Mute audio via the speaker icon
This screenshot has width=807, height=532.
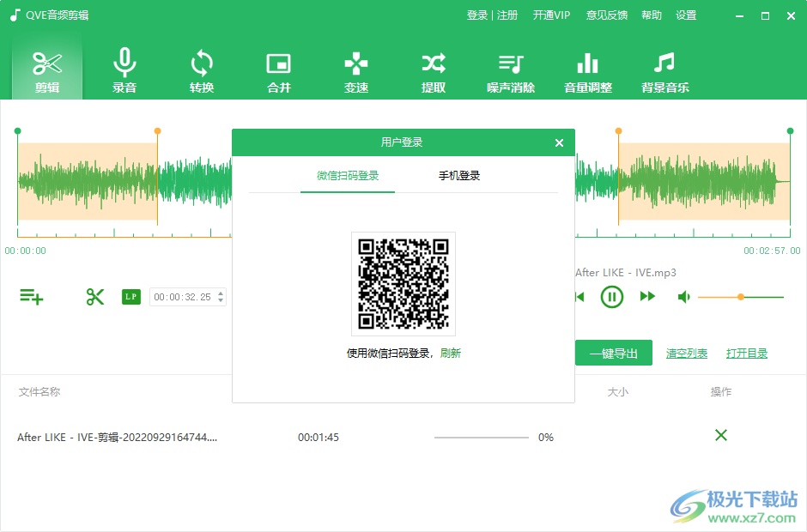[x=684, y=297]
